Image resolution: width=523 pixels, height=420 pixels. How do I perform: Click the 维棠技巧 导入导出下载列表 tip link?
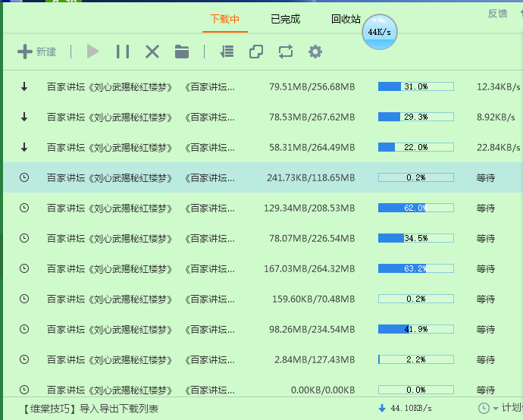tap(90, 409)
